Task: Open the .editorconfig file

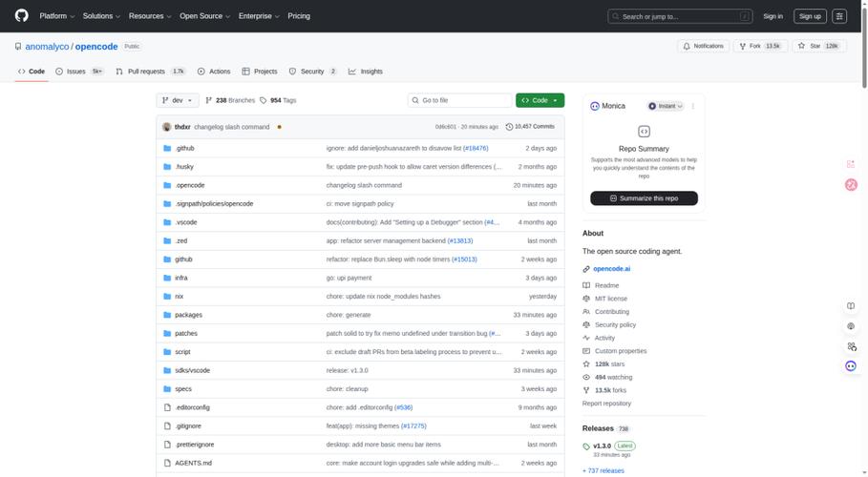Action: coord(192,407)
